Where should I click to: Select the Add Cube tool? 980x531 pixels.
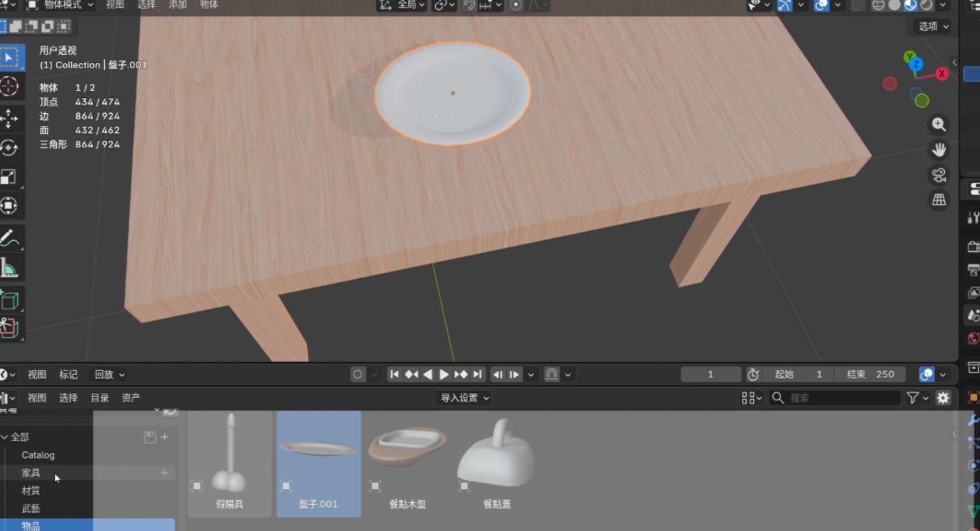click(9, 301)
